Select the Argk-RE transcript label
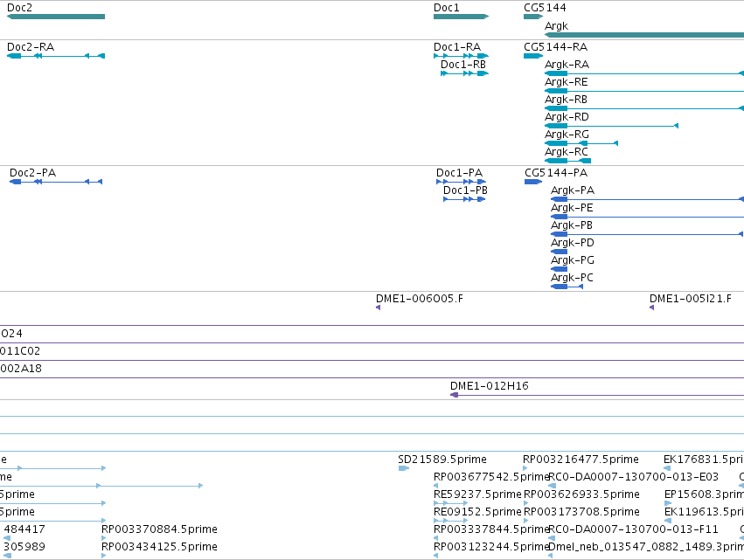 click(567, 82)
